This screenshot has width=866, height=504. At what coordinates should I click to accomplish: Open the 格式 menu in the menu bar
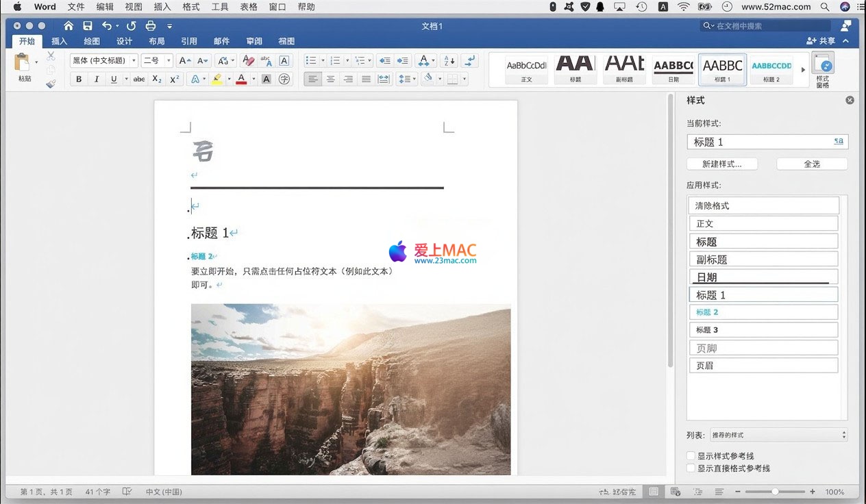191,7
